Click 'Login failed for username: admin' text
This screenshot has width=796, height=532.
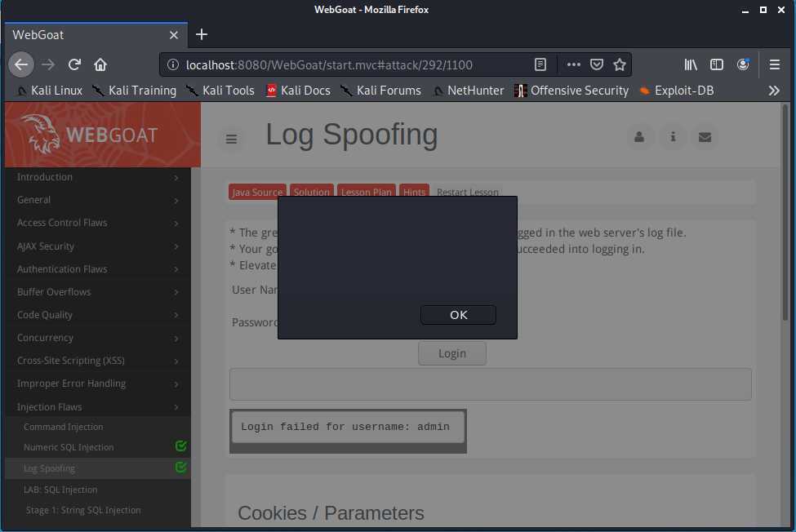point(345,427)
